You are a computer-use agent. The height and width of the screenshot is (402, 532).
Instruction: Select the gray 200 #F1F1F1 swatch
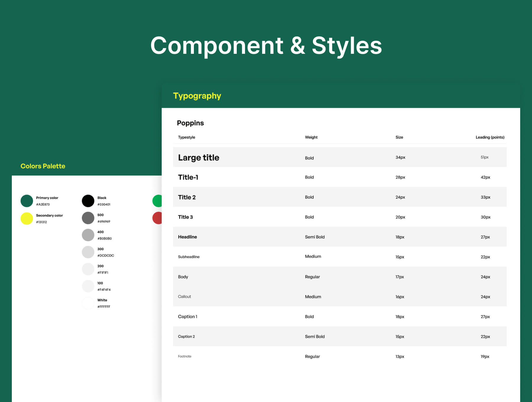88,269
